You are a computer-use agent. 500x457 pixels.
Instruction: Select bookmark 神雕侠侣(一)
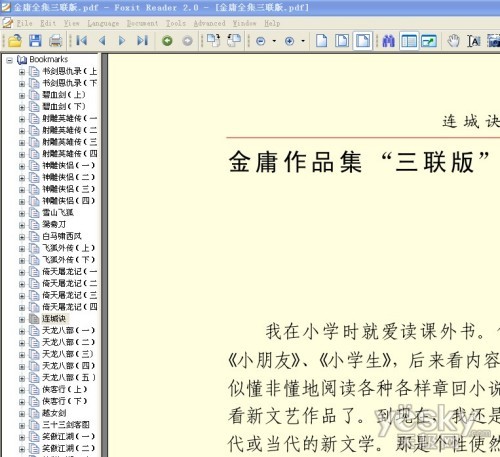68,165
